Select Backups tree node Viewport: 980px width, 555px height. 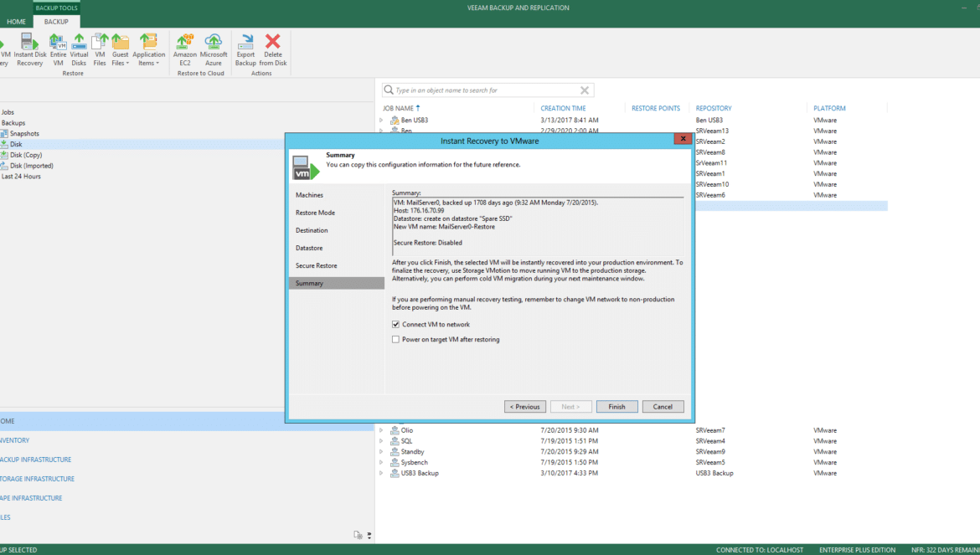pos(13,123)
